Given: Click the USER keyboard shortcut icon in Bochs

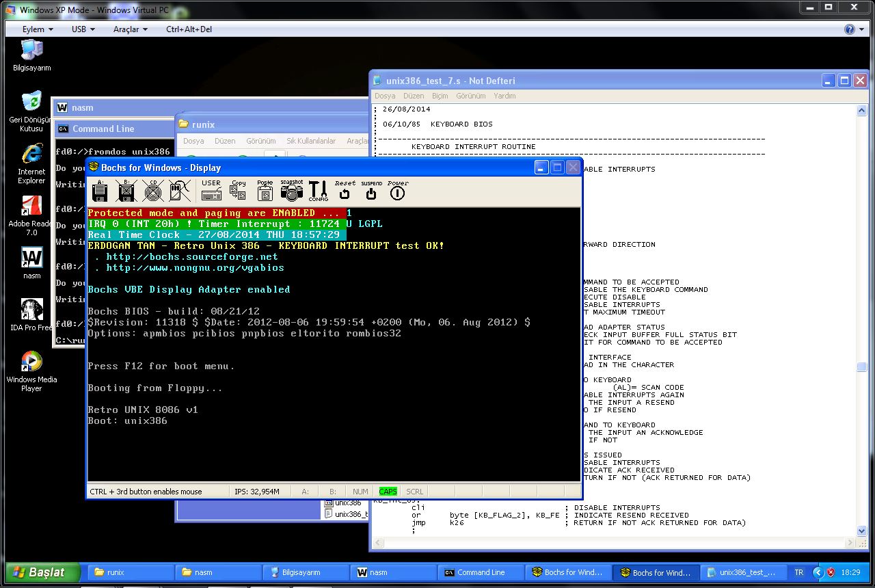Looking at the screenshot, I should click(x=211, y=191).
